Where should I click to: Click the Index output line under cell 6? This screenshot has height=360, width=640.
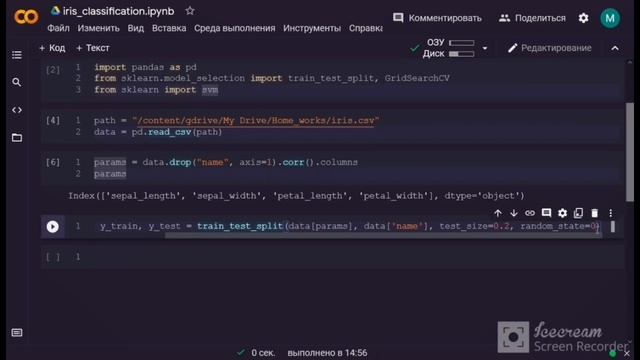coord(296,196)
